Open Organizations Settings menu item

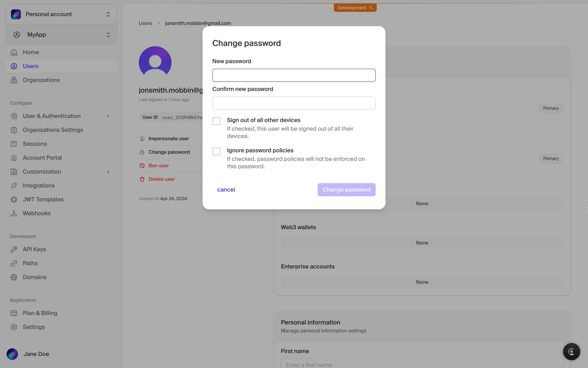tap(53, 130)
